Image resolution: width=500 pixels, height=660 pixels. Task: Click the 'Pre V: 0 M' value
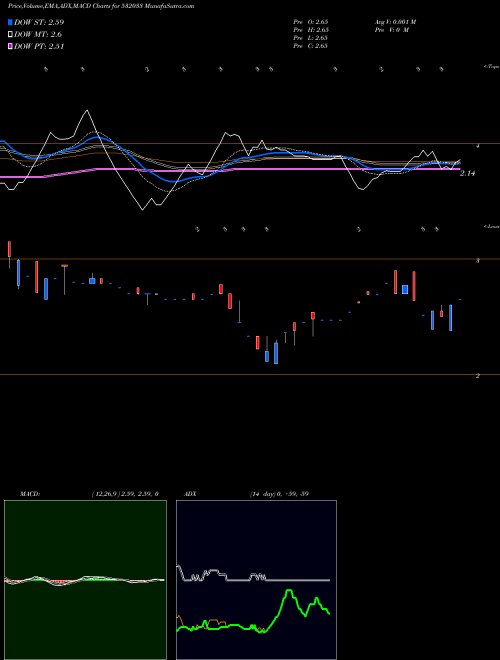tap(391, 30)
